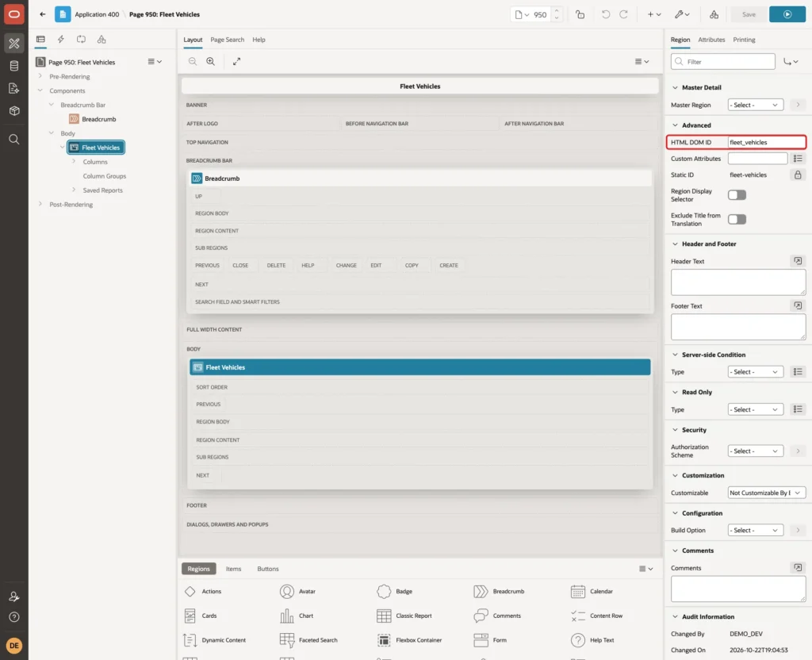Open the Printing tab
Viewport: 812px width, 660px height.
click(744, 40)
